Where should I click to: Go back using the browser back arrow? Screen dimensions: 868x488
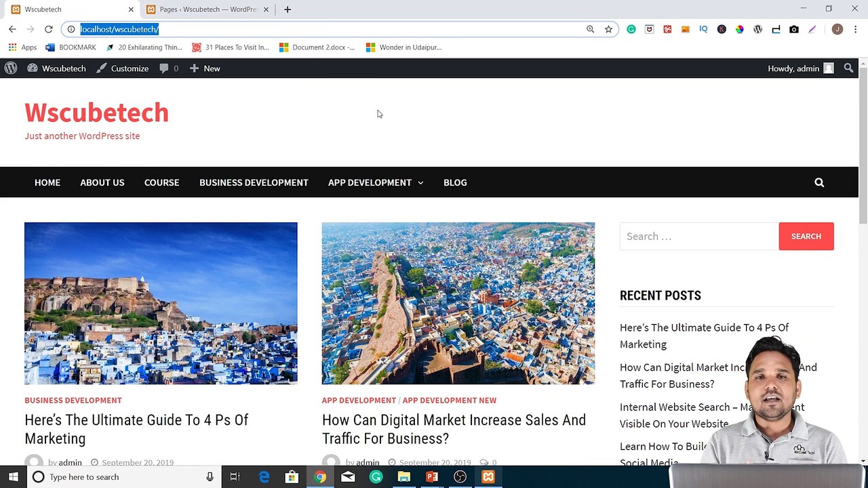coord(12,29)
